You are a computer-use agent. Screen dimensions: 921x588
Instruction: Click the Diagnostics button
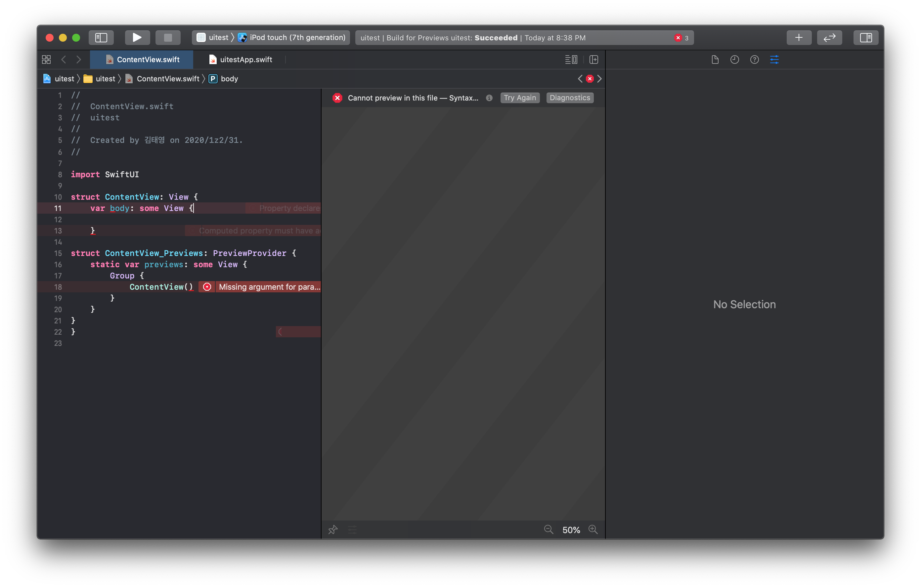570,98
